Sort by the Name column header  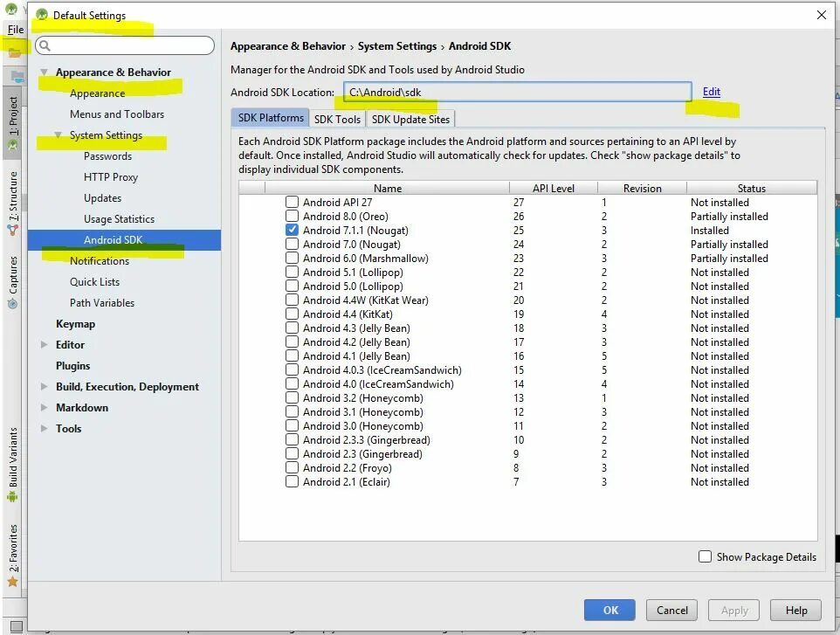(x=388, y=188)
